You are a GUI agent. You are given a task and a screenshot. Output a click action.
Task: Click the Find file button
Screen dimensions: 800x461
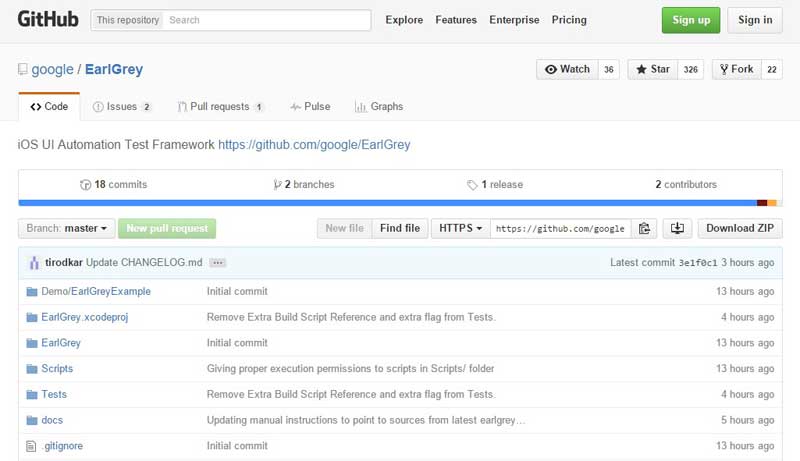400,228
